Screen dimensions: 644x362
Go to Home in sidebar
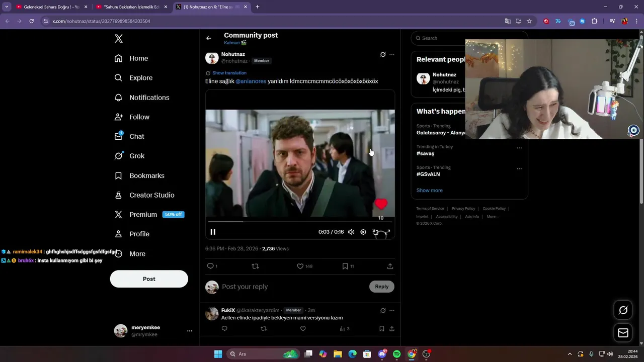pyautogui.click(x=131, y=58)
